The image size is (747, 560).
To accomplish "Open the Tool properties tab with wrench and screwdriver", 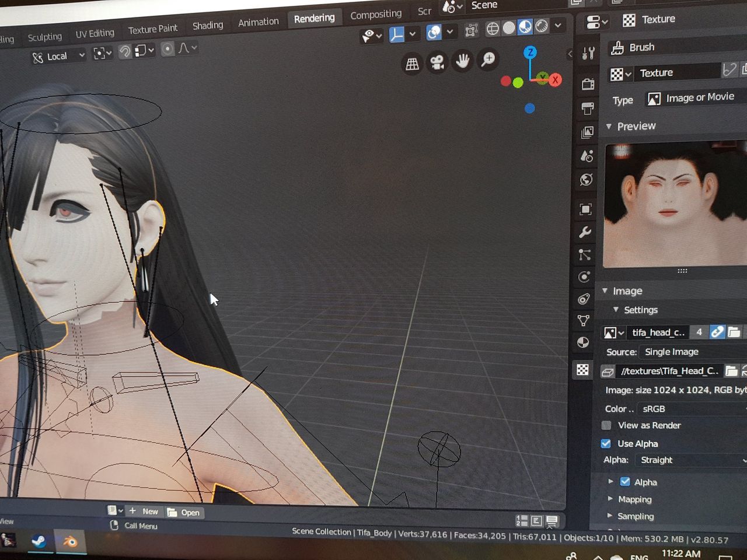I will click(588, 54).
